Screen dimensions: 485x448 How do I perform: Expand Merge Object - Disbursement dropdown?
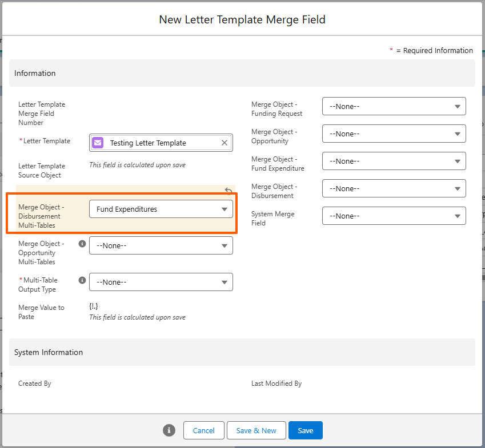pyautogui.click(x=394, y=188)
